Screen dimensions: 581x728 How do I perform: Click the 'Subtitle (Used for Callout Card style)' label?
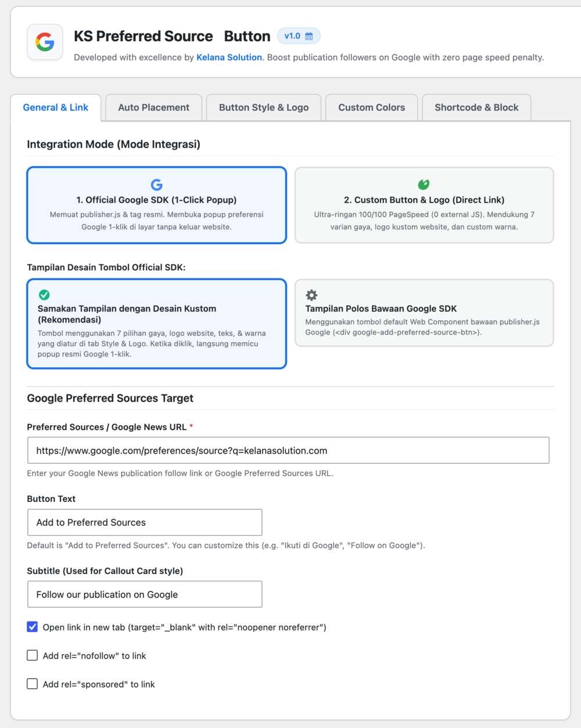105,571
